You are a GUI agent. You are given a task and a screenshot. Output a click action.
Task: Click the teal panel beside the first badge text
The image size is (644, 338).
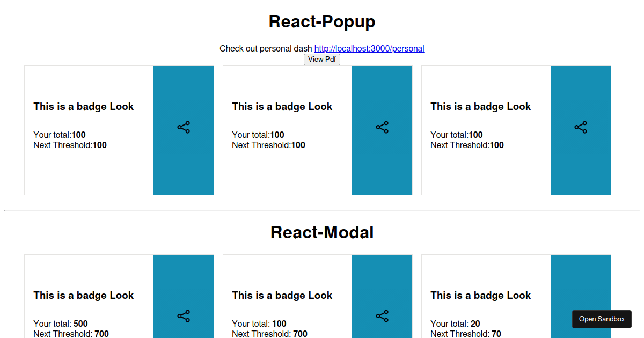(x=184, y=161)
